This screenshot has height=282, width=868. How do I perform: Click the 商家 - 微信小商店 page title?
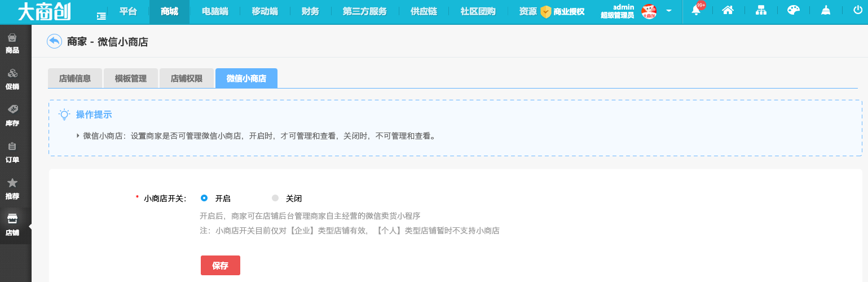(x=108, y=41)
